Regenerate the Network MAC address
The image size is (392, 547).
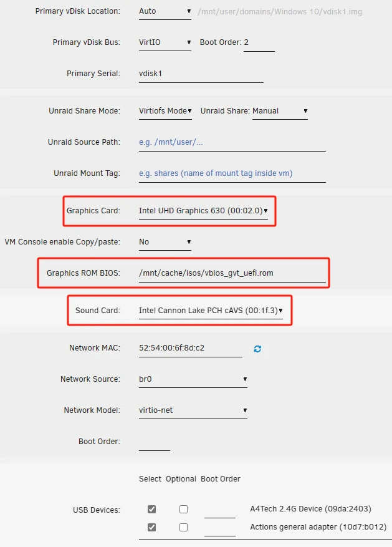tap(257, 349)
